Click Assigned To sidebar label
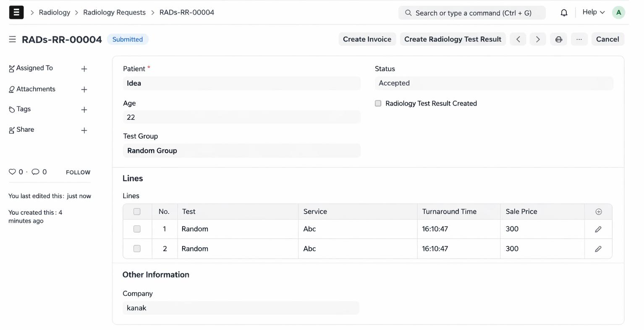 (x=34, y=68)
